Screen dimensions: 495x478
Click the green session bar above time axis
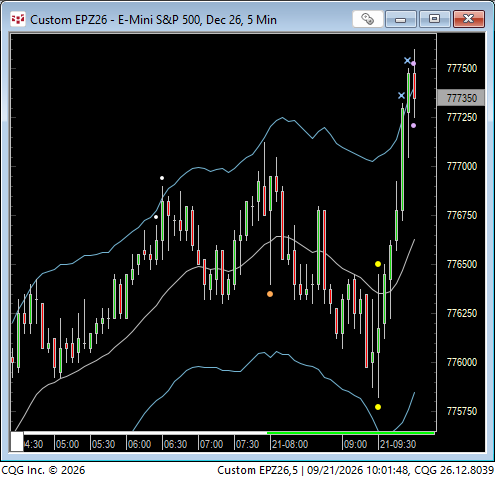pos(351,433)
